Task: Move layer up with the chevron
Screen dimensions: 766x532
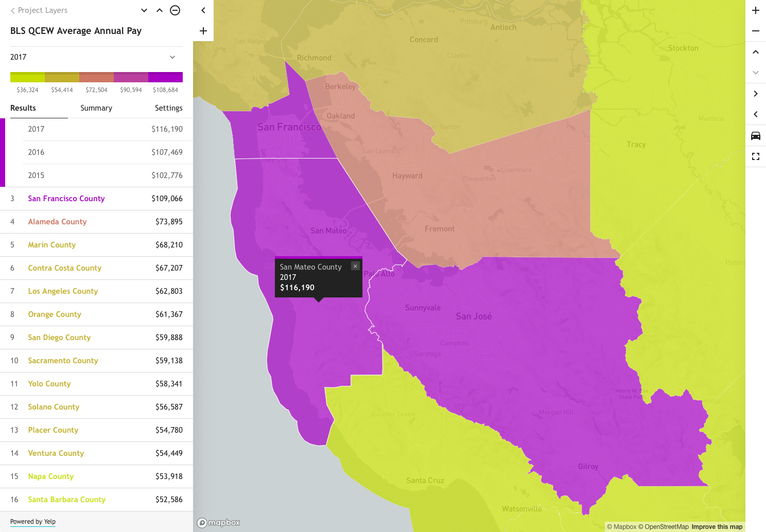Action: [160, 10]
